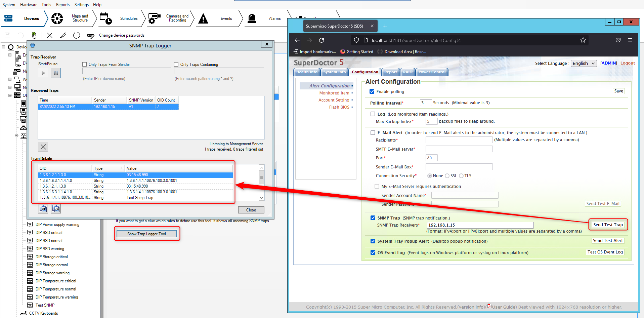
Task: Open Monitored Item link
Action: [x=334, y=93]
